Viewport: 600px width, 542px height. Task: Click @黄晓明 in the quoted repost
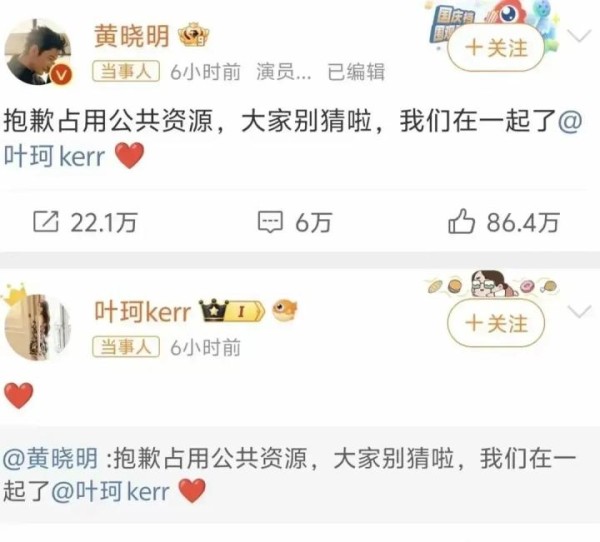[51, 458]
